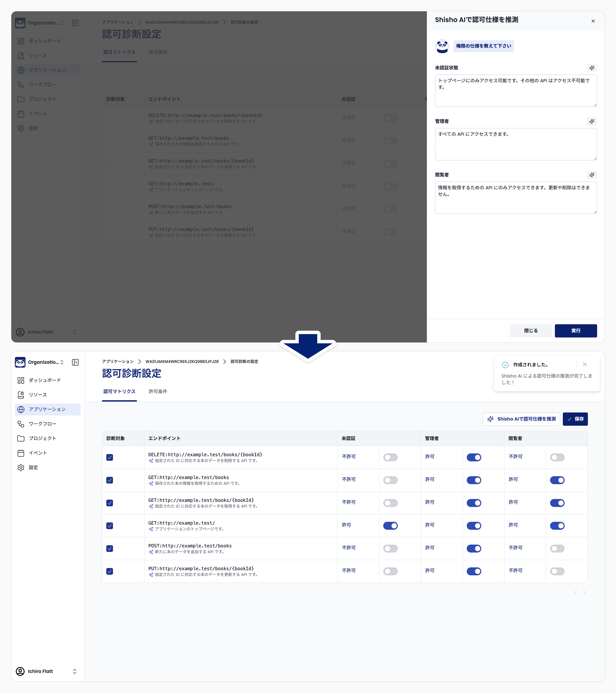Viewport: 616px width, 693px height.
Task: Click the AI sparkle icon beside 未認証状態 heading
Action: pos(592,68)
